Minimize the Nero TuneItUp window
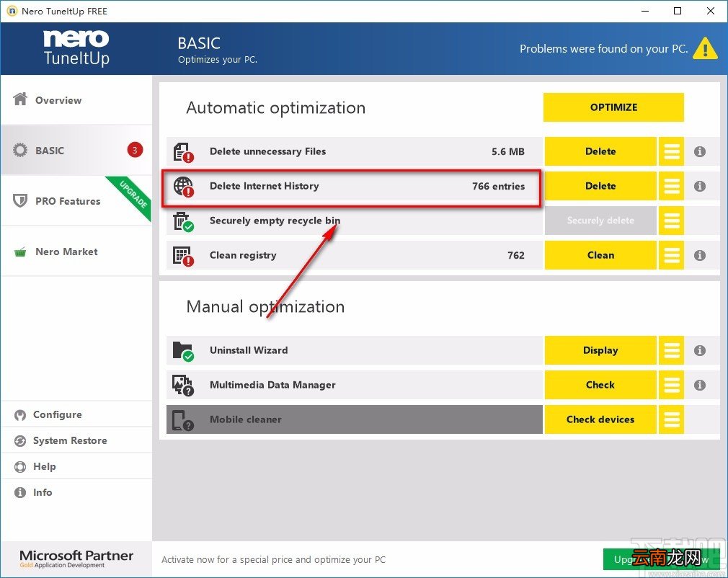728x578 pixels. click(x=645, y=11)
